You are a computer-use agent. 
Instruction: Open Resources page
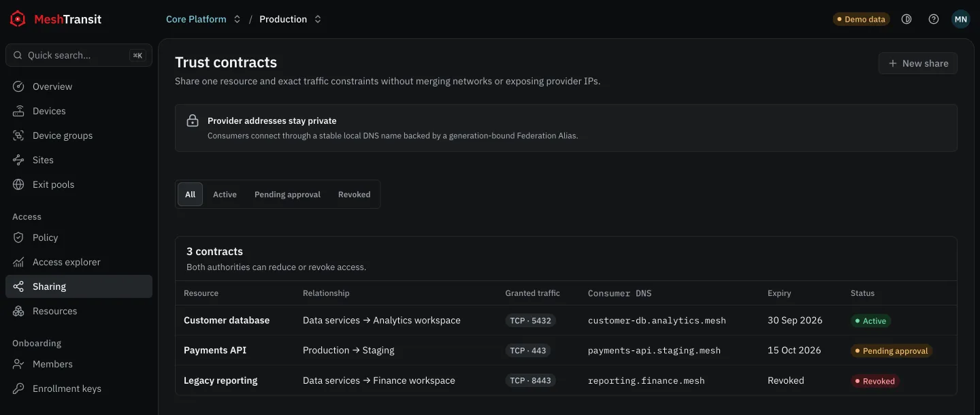79,311
